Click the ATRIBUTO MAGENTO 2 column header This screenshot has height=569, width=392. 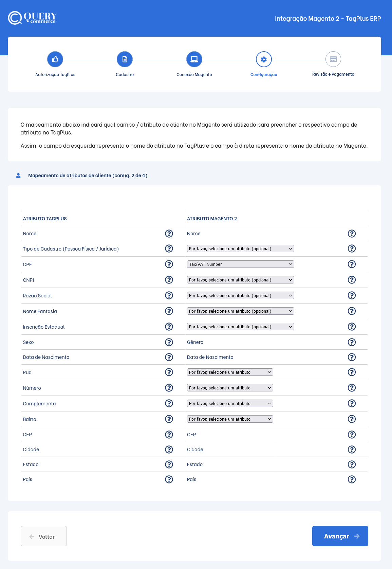coord(212,219)
